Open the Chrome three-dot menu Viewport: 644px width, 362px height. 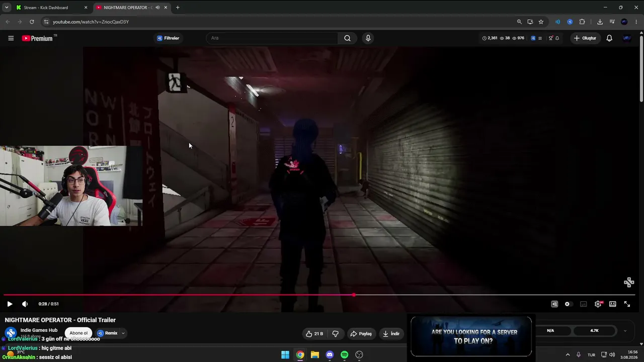click(x=636, y=22)
